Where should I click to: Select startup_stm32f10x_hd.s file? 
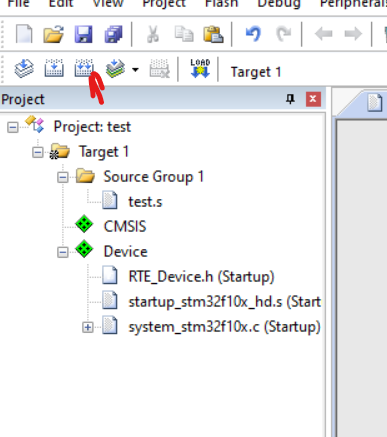[225, 302]
